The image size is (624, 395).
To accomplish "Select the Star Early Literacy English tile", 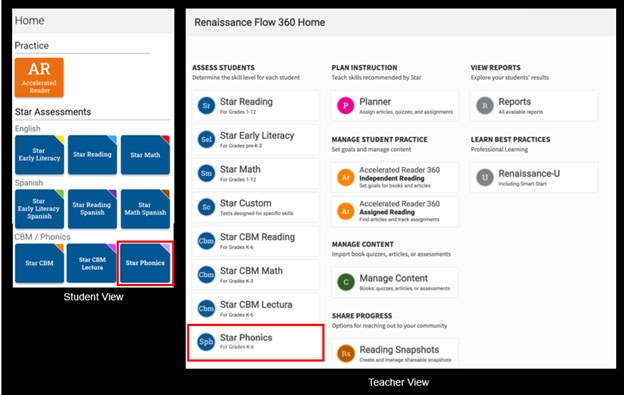I will pyautogui.click(x=39, y=155).
